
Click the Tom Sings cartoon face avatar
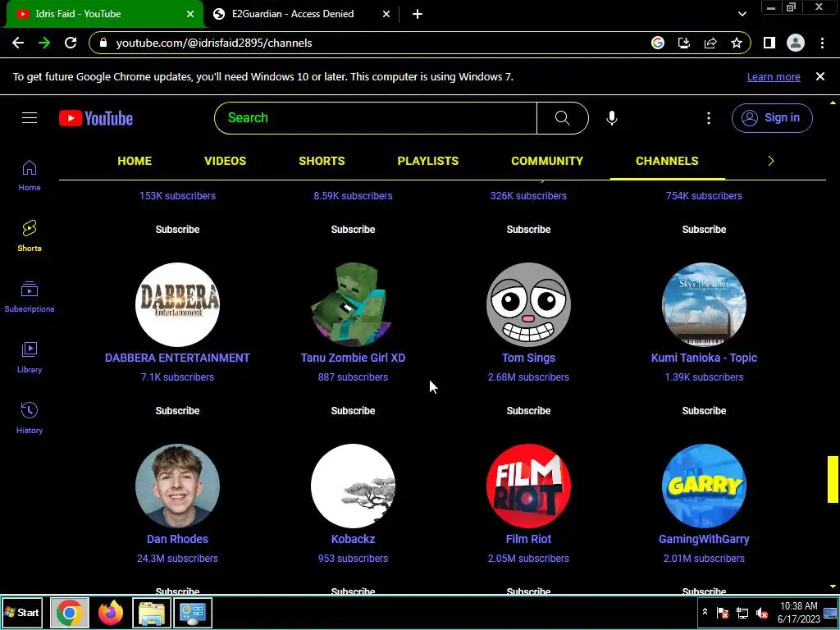tap(529, 304)
